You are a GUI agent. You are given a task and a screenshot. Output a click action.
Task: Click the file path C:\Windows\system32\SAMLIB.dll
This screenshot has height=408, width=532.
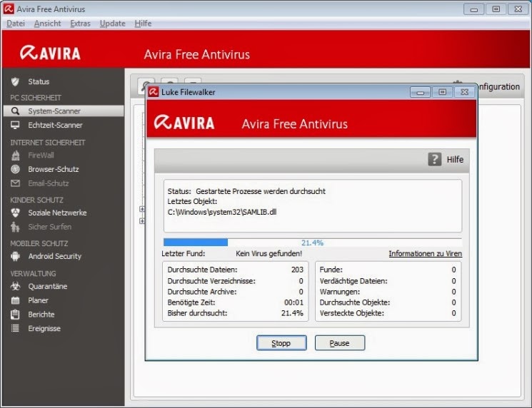click(222, 212)
